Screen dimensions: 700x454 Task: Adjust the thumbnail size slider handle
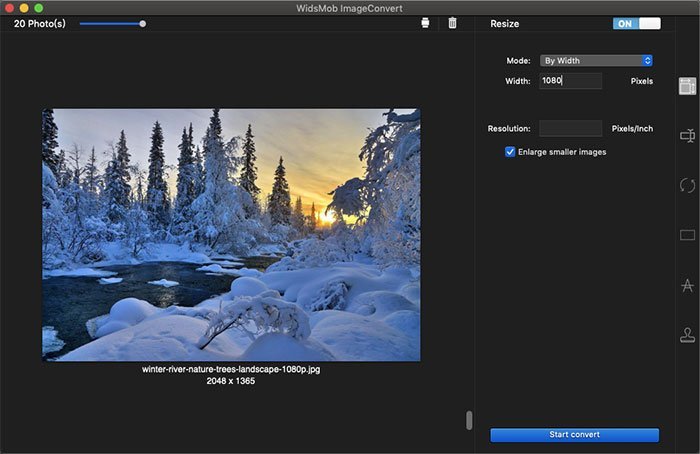coord(142,24)
